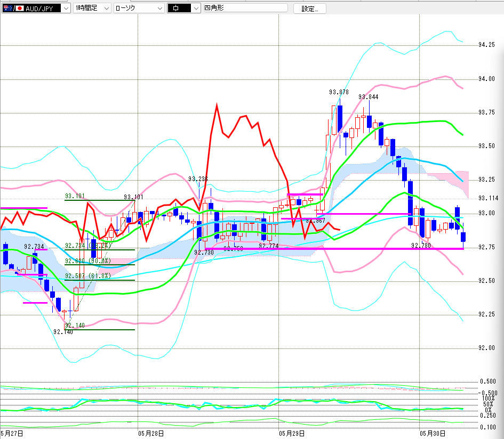Click the 93.878 high price annotation
The image size is (504, 439).
pos(339,92)
